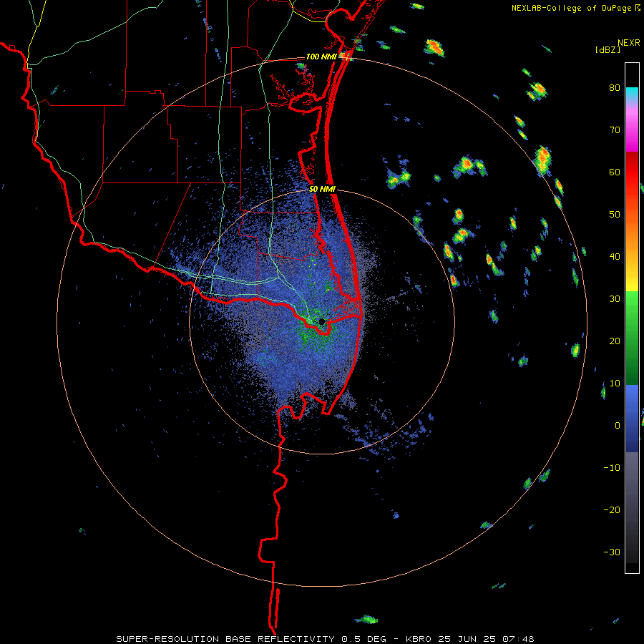Click the "80" value on the dBZ scale
This screenshot has height=644, width=644.
click(615, 88)
